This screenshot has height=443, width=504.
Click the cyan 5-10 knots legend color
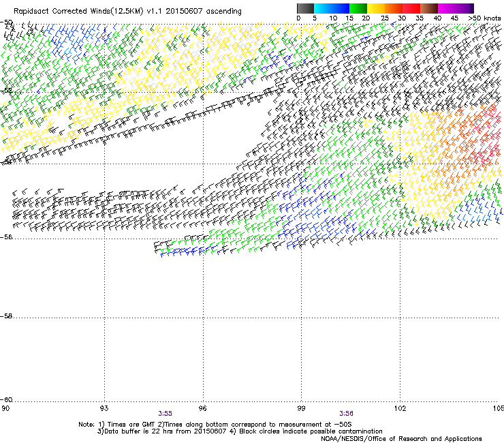tap(323, 8)
